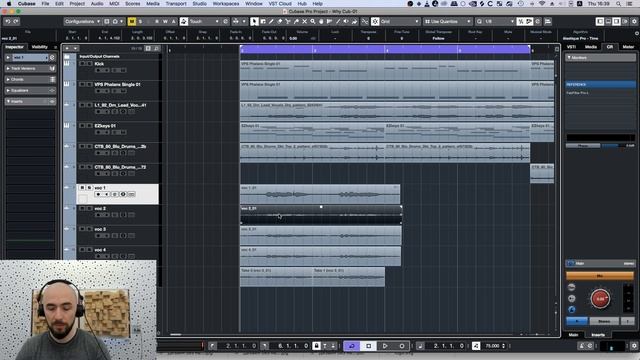The width and height of the screenshot is (640, 360).
Task: Select the Glue tool
Action: pos(296,21)
